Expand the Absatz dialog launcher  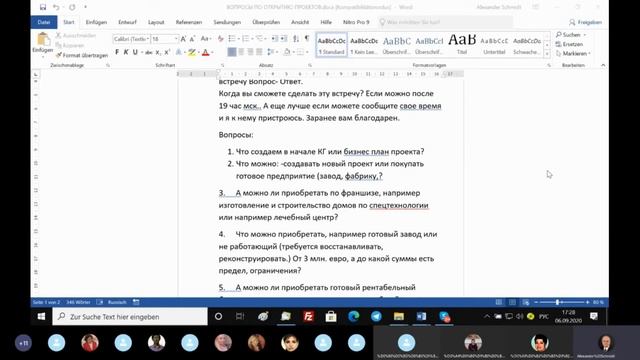[310, 65]
